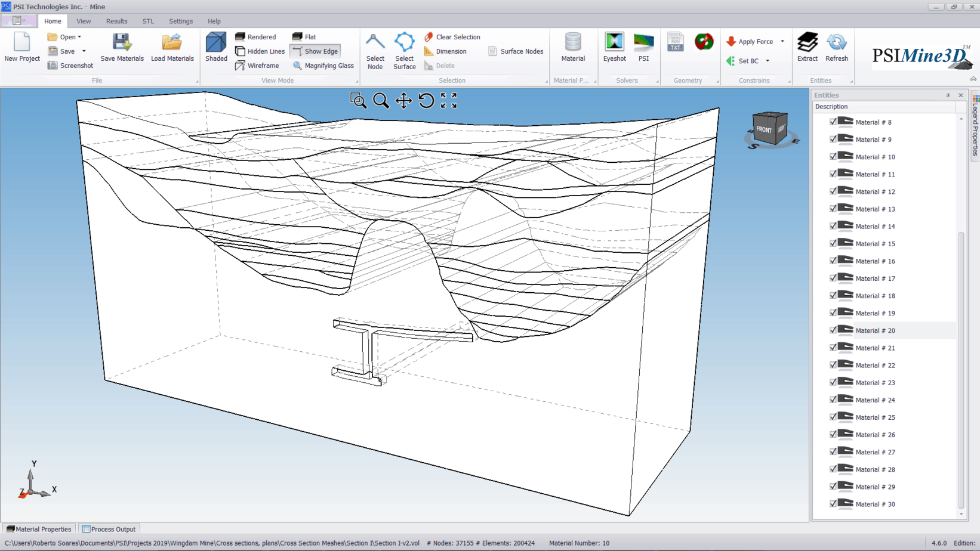Refresh the entities list

pos(837,47)
